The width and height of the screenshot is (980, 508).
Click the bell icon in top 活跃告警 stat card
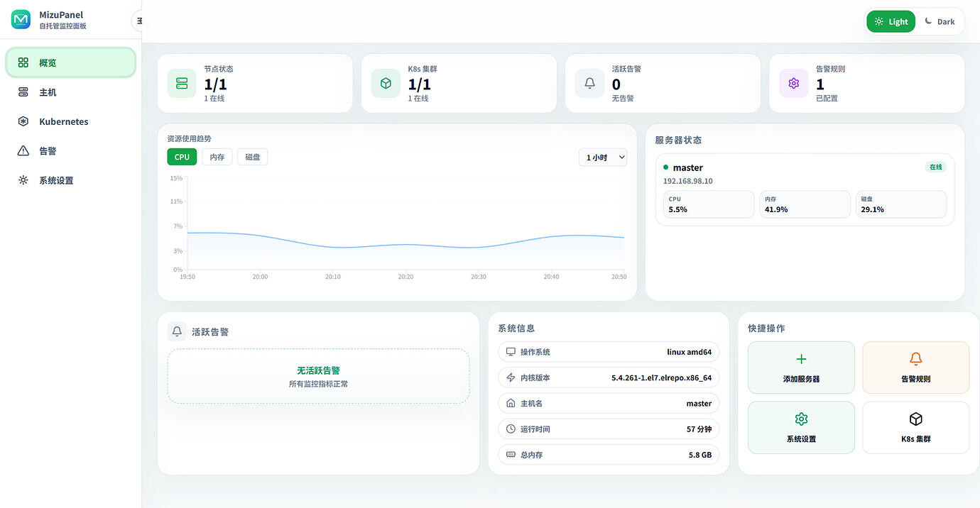[x=589, y=83]
